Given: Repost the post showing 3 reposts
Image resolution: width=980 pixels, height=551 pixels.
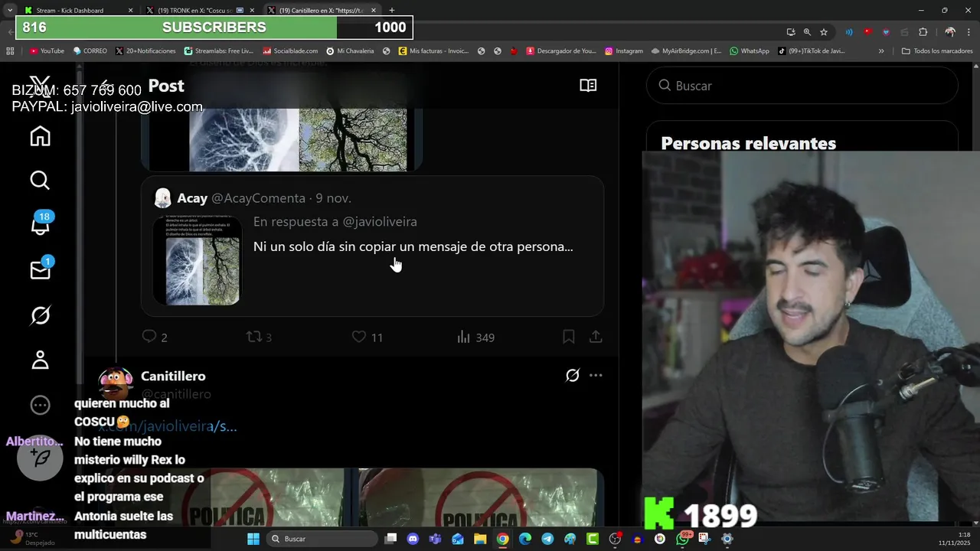Looking at the screenshot, I should (x=259, y=337).
